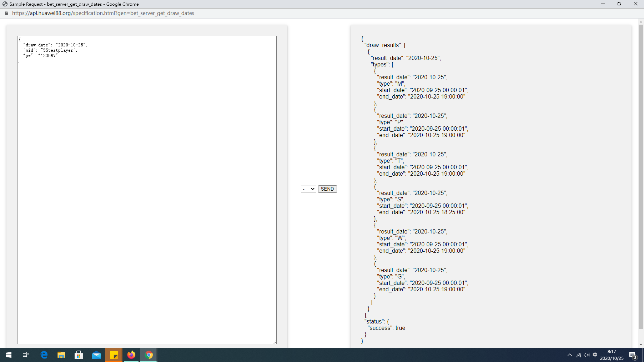
Task: Click the "success": true line
Action: click(x=386, y=328)
